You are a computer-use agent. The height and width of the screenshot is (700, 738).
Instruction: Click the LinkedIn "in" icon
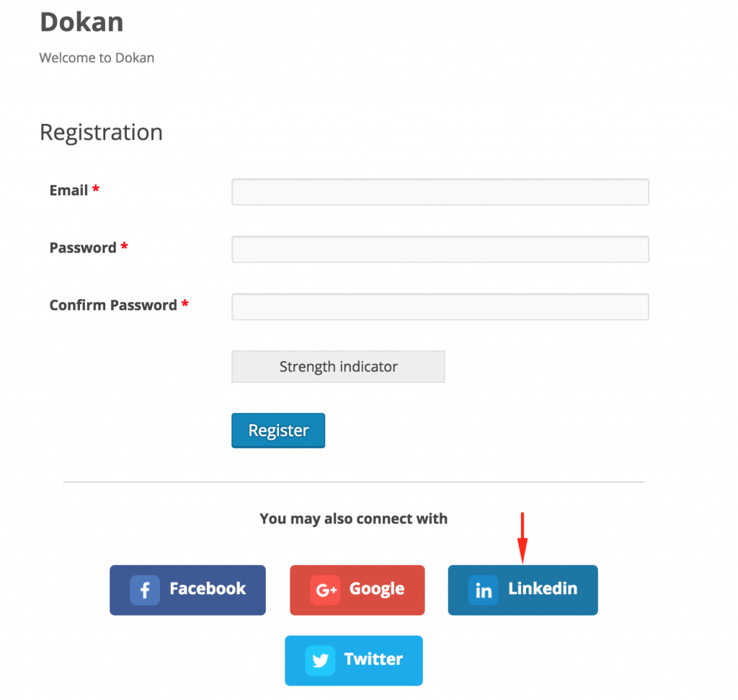(x=484, y=590)
